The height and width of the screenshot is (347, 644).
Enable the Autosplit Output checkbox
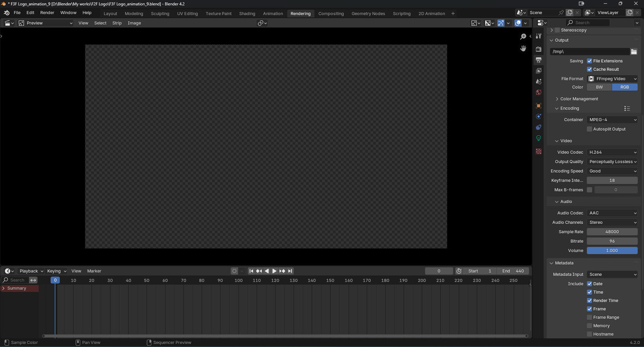click(x=590, y=129)
